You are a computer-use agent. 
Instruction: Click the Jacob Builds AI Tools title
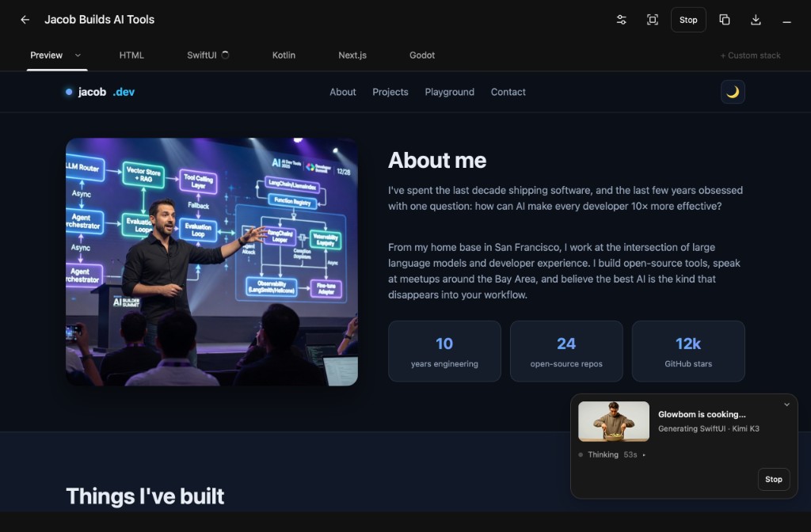pyautogui.click(x=99, y=20)
